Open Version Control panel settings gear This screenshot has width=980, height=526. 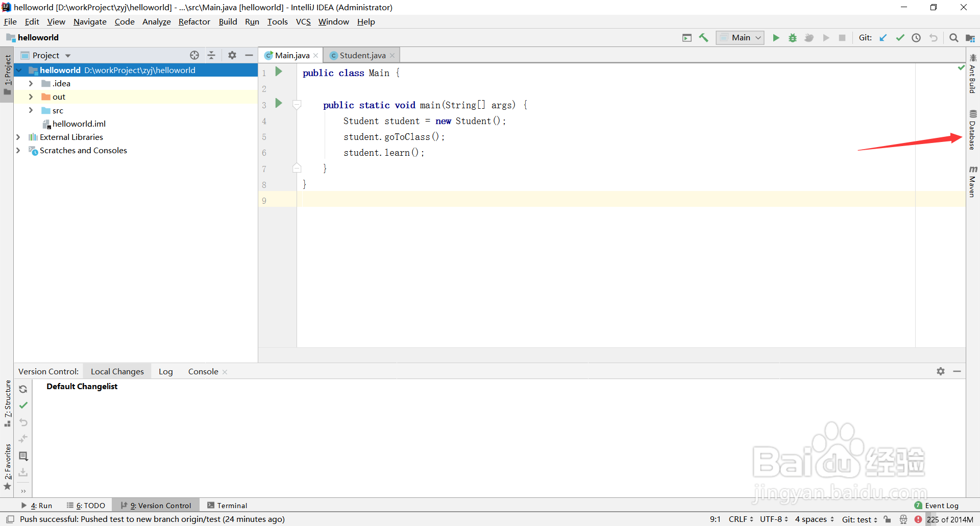click(941, 371)
